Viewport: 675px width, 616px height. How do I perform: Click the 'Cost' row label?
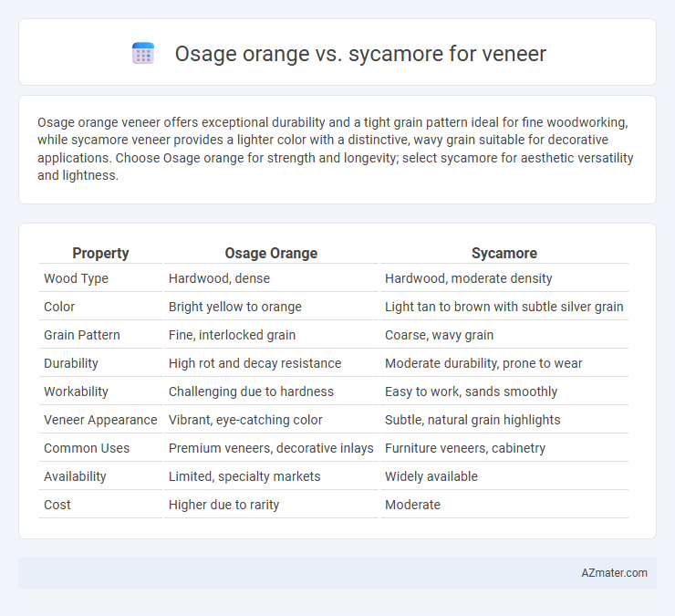click(x=57, y=505)
